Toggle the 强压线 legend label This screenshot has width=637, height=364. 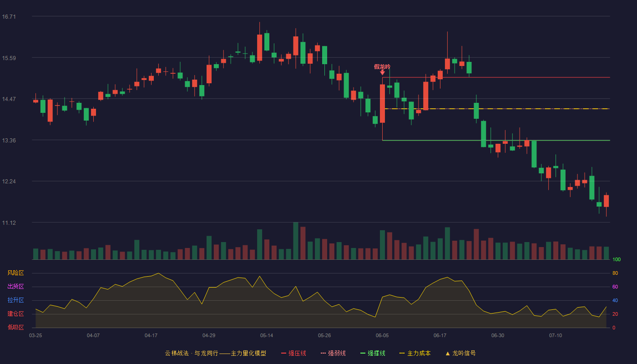tap(297, 353)
